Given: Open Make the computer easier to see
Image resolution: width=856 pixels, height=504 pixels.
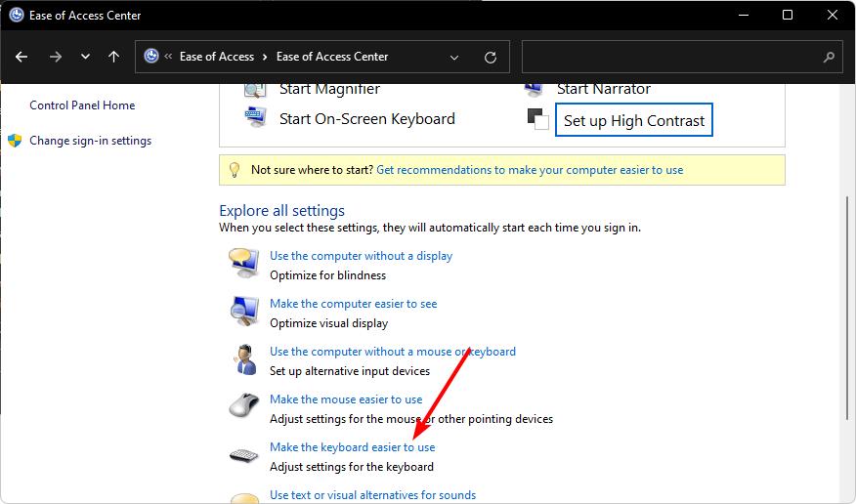Looking at the screenshot, I should pyautogui.click(x=353, y=304).
